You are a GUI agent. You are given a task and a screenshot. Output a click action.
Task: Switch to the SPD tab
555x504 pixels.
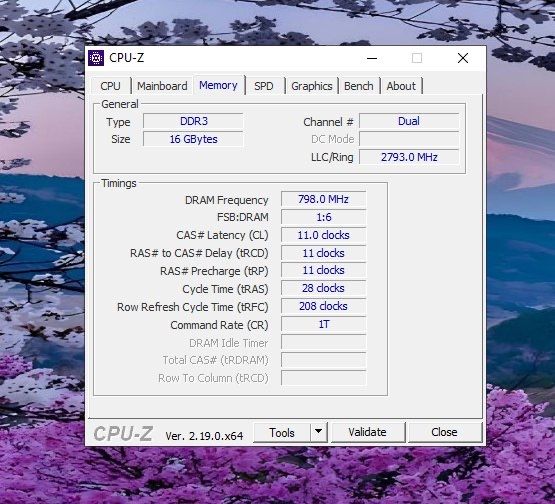point(264,86)
